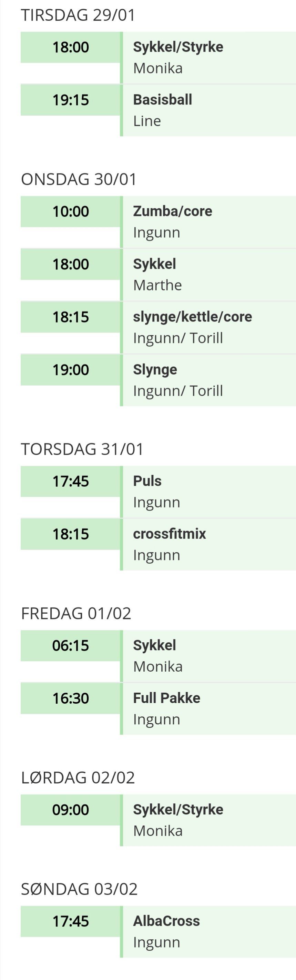Select the 19:00 Slynge class title
The height and width of the screenshot is (980, 296).
click(x=155, y=370)
